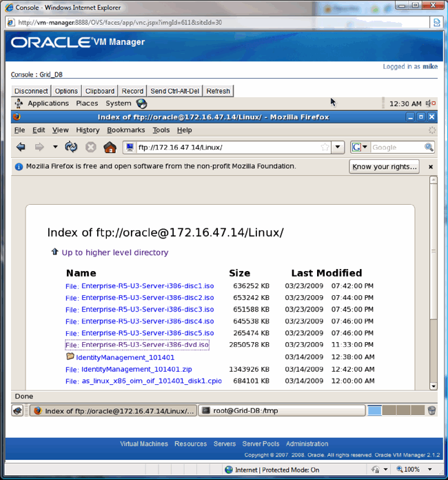Click the Stop loading icon in Firefox
Image resolution: width=448 pixels, height=480 pixels.
pos(90,148)
